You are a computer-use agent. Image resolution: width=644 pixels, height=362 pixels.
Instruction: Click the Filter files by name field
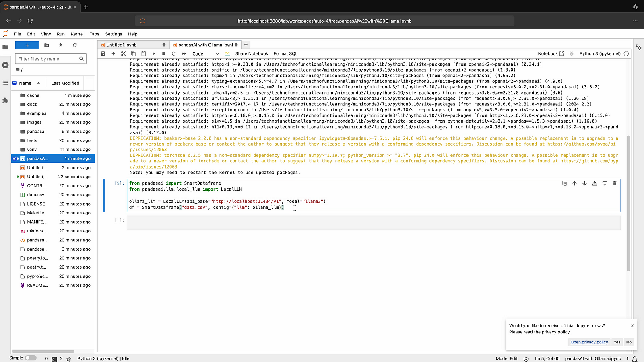click(x=47, y=59)
